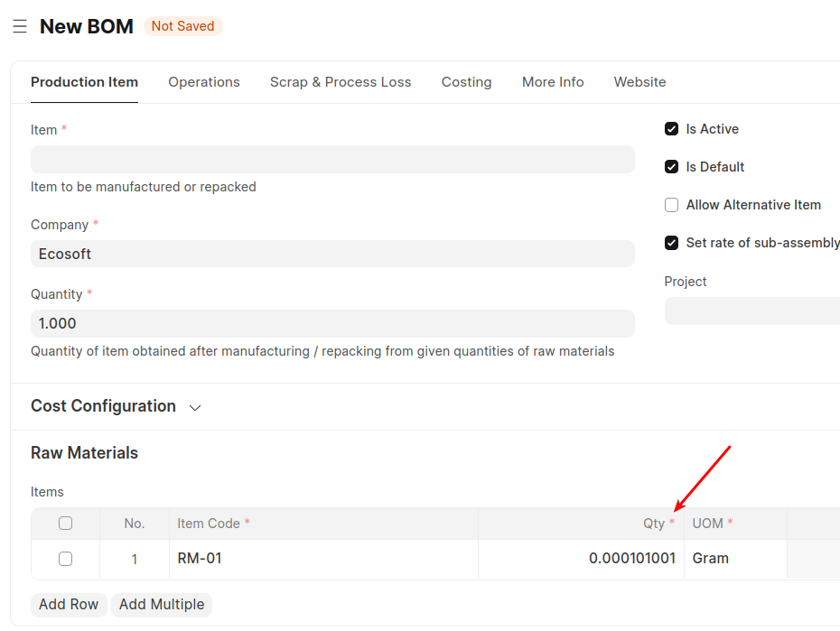The width and height of the screenshot is (840, 631).
Task: Check the select-all checkbox in the items table
Action: tap(65, 523)
